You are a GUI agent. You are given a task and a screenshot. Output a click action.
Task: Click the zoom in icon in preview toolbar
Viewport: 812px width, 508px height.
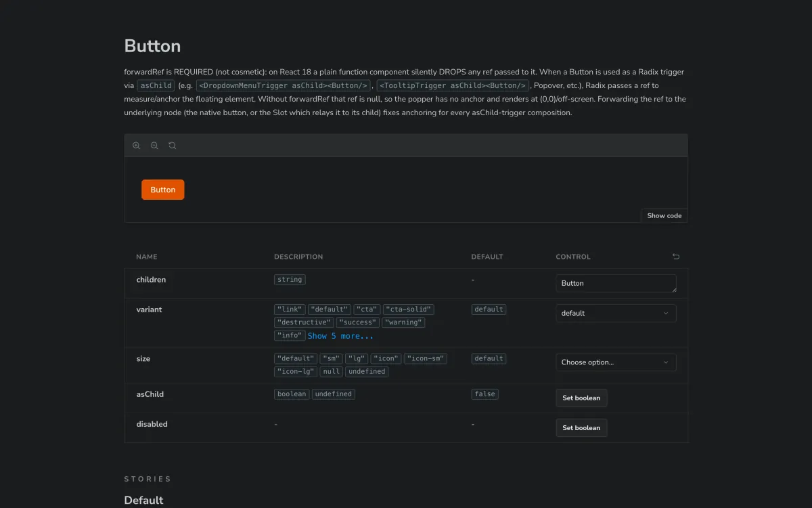pos(137,146)
